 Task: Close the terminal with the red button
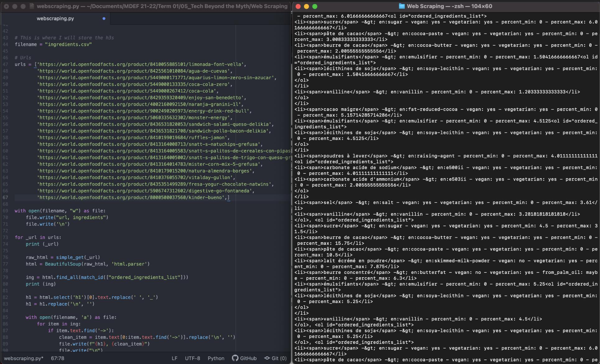298,6
